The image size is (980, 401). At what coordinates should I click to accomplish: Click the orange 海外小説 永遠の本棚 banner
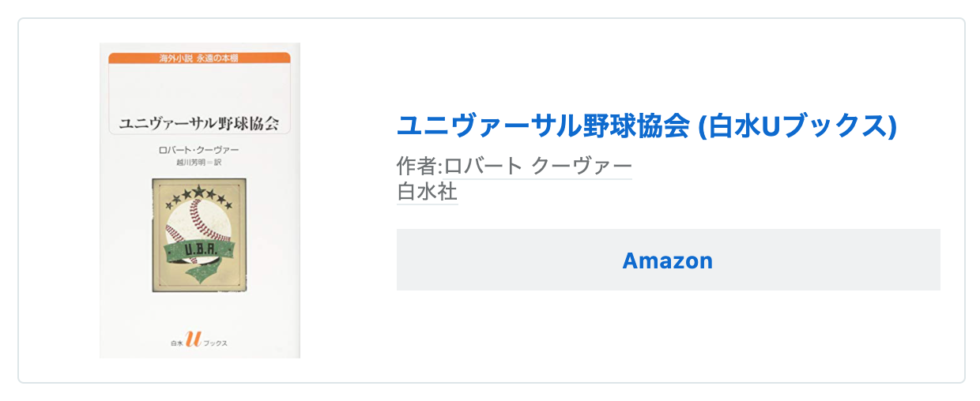(x=199, y=58)
